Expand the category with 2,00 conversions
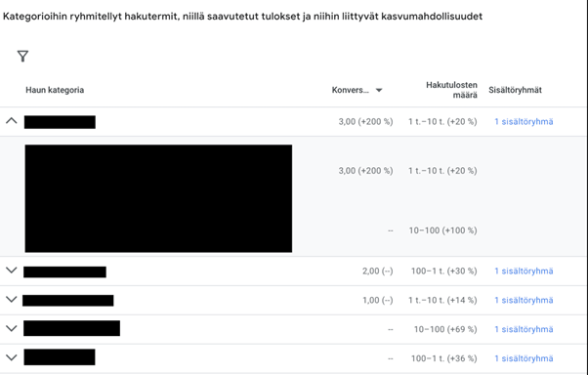 click(x=12, y=271)
